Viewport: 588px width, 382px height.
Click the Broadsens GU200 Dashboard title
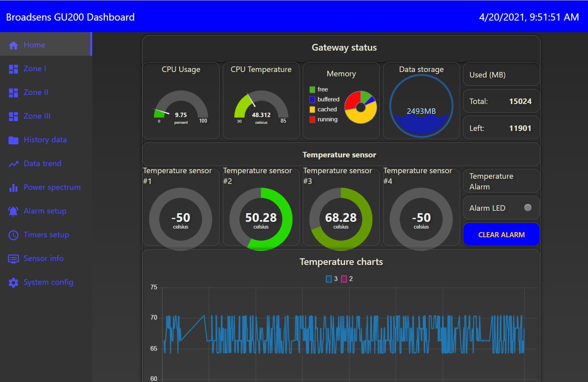point(70,17)
